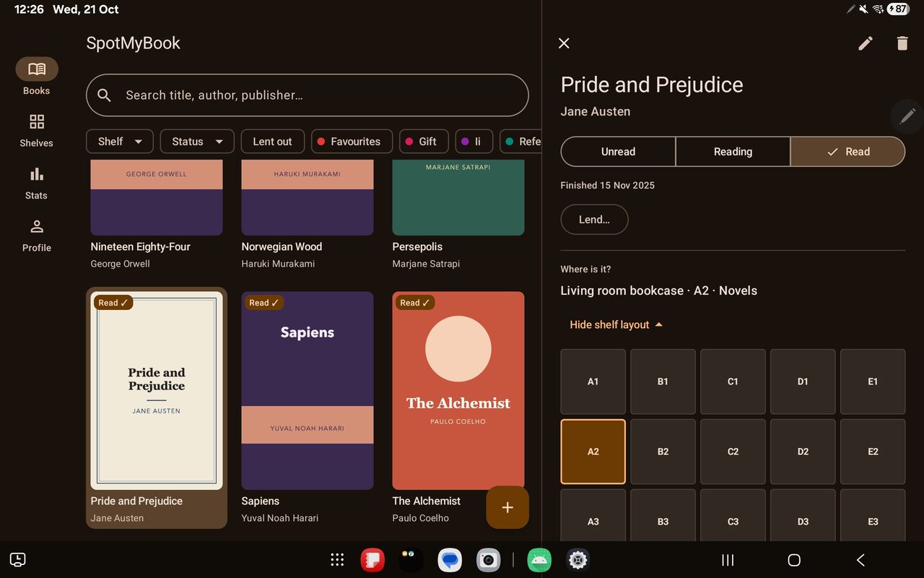The image size is (924, 578).
Task: Open the app drawer grid icon
Action: coord(337,560)
